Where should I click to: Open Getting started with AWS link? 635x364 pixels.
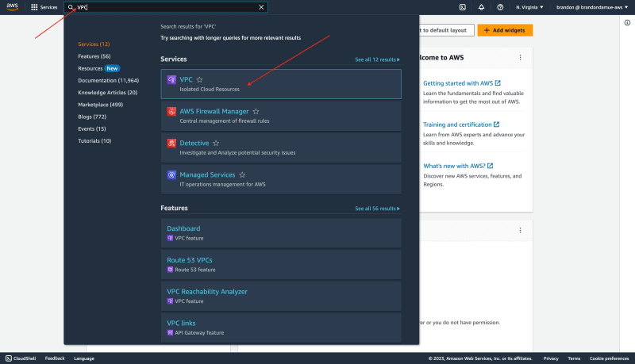click(x=462, y=83)
